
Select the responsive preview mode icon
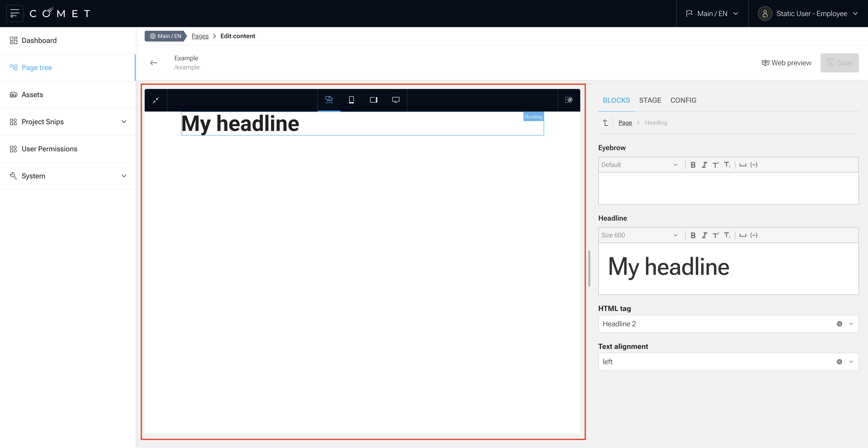[329, 100]
